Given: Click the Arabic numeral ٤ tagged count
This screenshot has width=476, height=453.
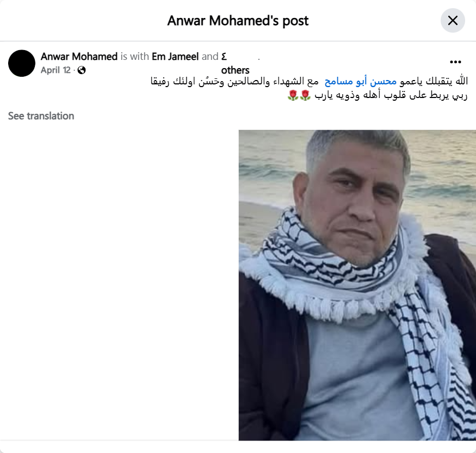Looking at the screenshot, I should [x=224, y=57].
